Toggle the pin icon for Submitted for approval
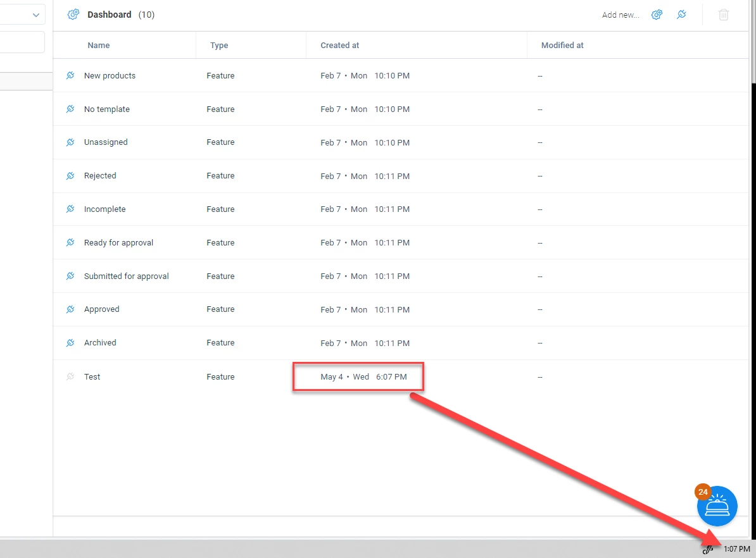This screenshot has width=756, height=558. [70, 276]
